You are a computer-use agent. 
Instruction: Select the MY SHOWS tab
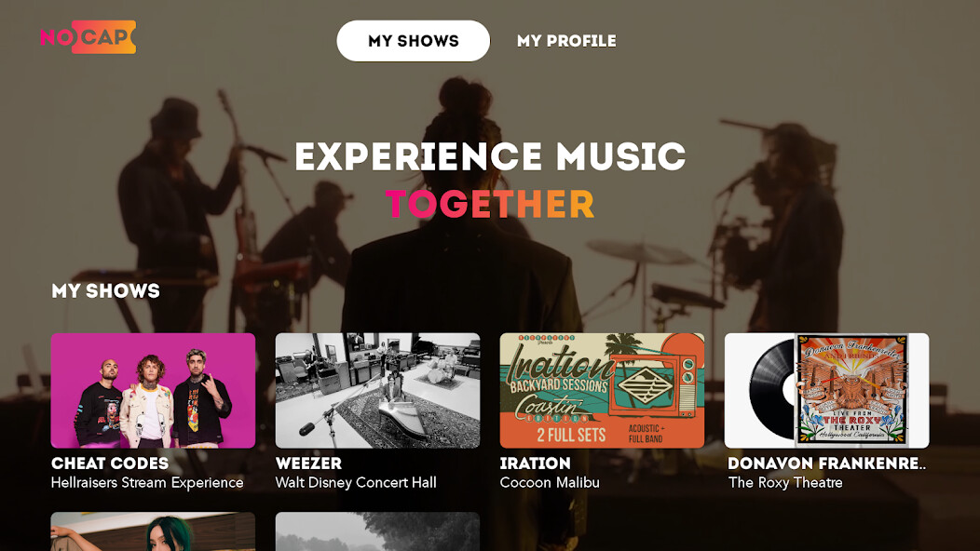pos(413,41)
